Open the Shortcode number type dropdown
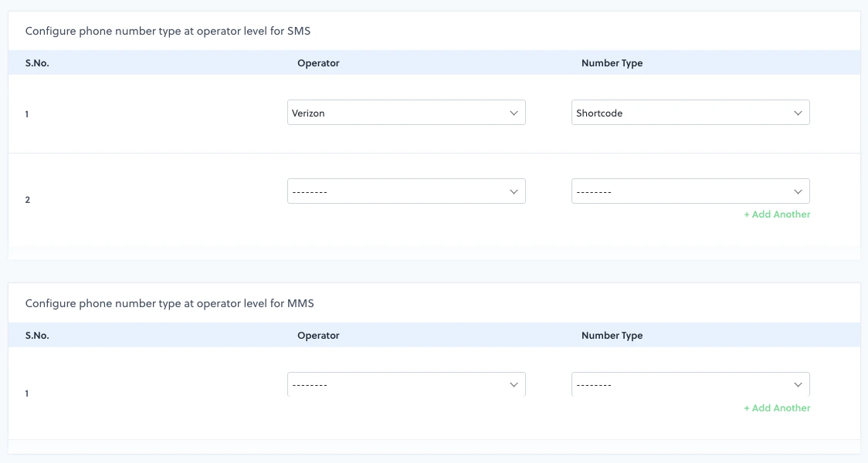The height and width of the screenshot is (463, 868). (690, 112)
